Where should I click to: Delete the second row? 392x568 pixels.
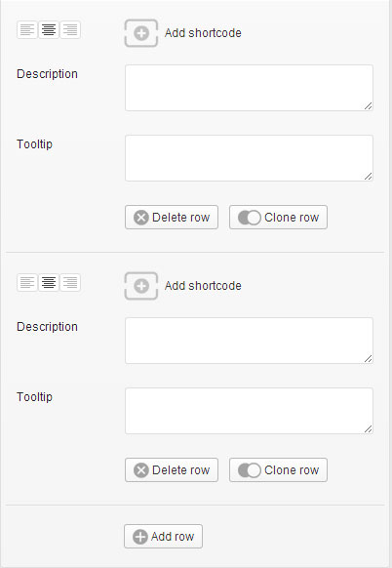tap(172, 470)
